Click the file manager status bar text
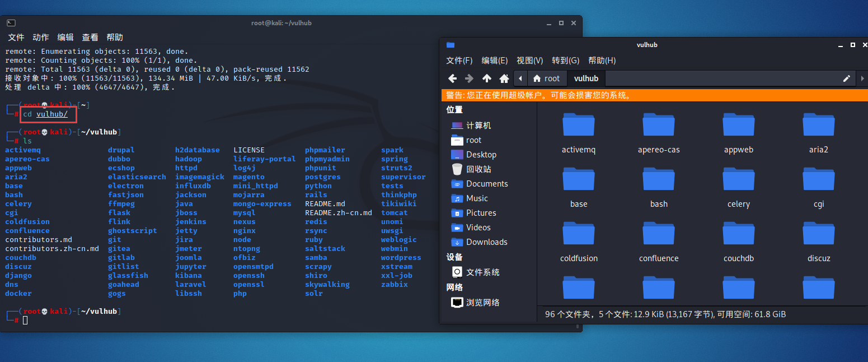The image size is (868, 362). [665, 314]
